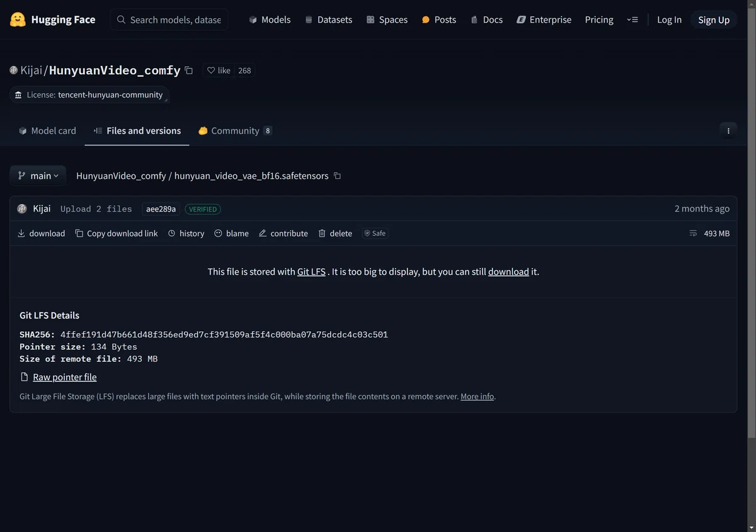Click the inline download link in message

coord(508,272)
